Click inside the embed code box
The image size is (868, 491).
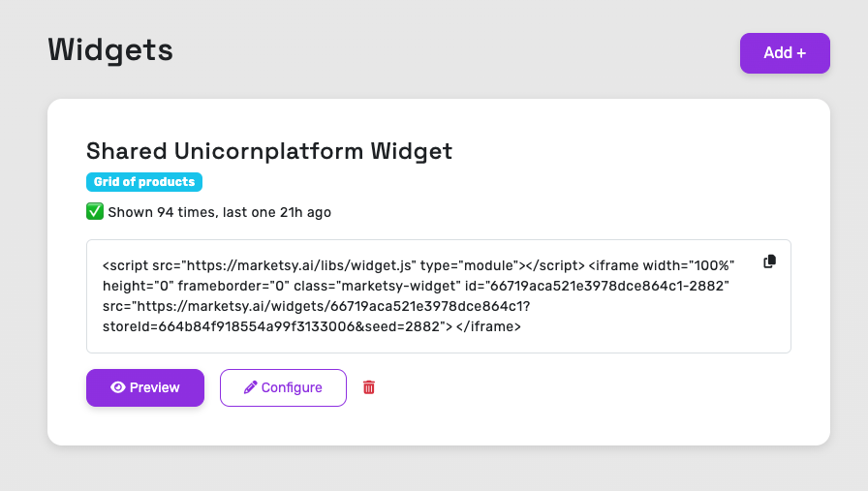click(439, 296)
